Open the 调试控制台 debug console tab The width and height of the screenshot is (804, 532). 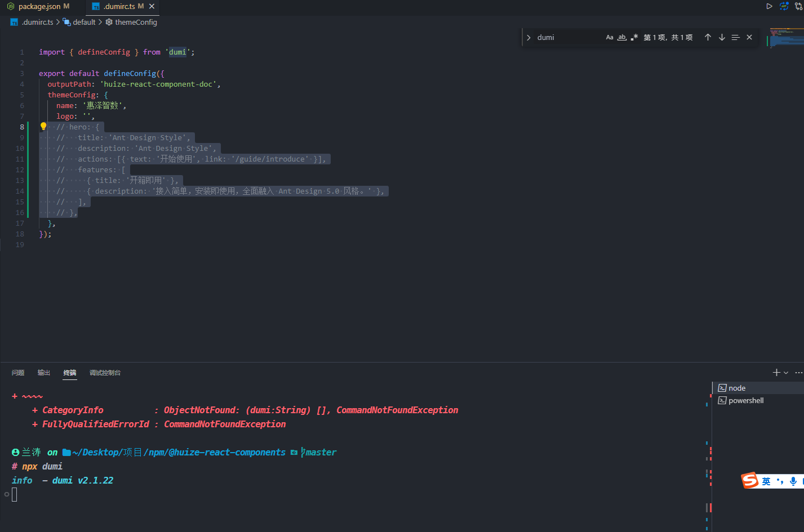105,373
